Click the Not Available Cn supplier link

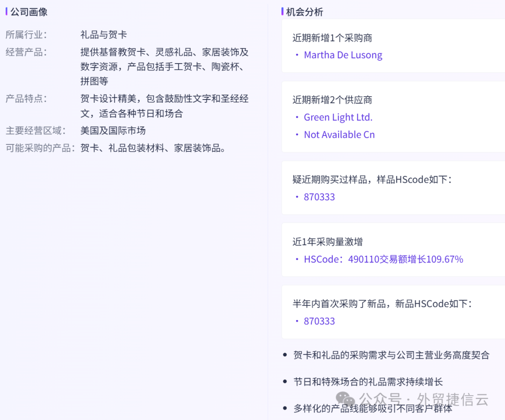click(x=339, y=135)
